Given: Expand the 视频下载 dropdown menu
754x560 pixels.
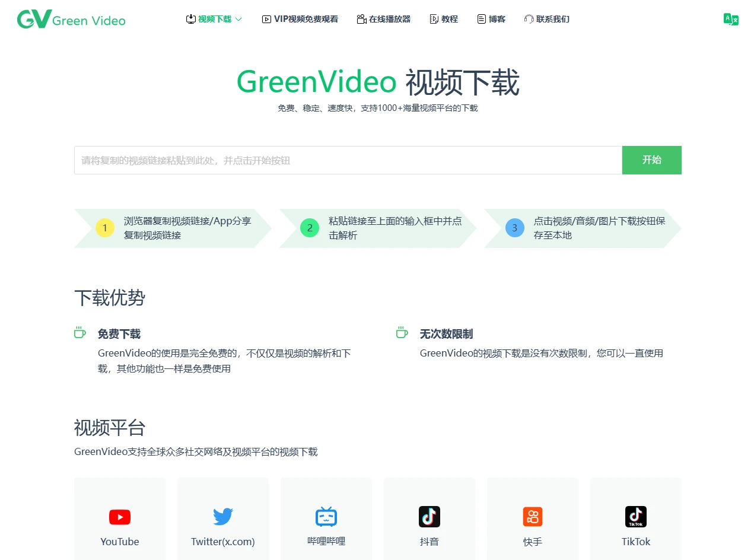Looking at the screenshot, I should [214, 19].
